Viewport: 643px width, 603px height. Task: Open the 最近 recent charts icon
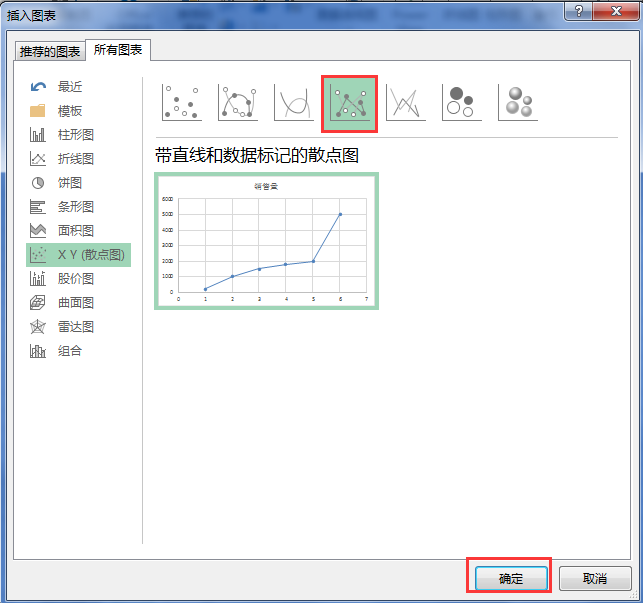(38, 87)
